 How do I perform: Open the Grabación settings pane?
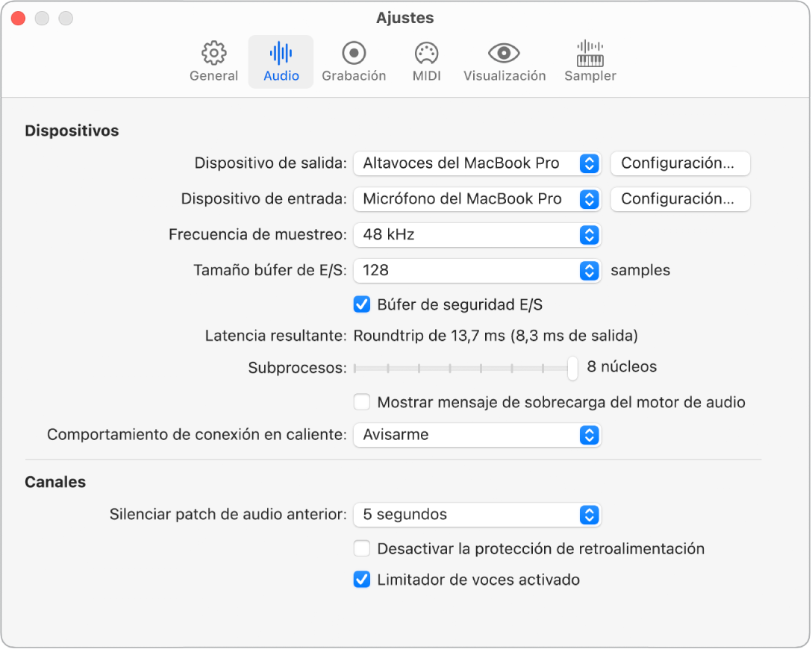pyautogui.click(x=354, y=61)
